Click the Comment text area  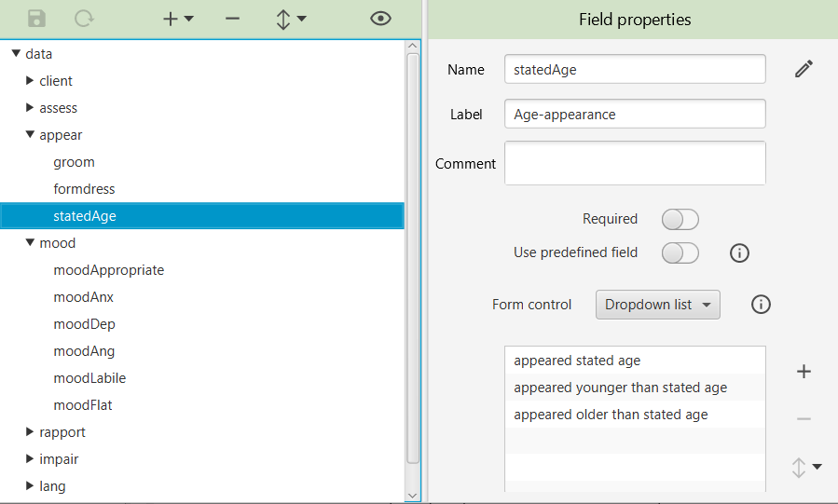coord(635,163)
